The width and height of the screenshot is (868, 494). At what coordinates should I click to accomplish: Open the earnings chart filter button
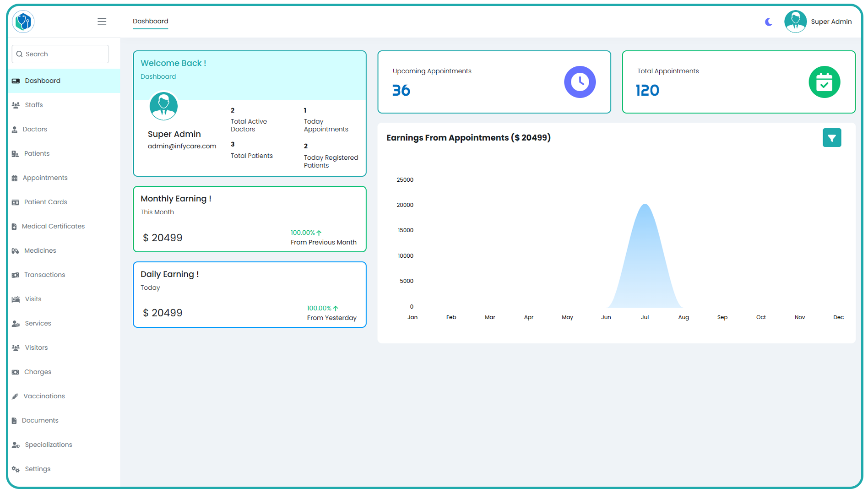pos(831,138)
